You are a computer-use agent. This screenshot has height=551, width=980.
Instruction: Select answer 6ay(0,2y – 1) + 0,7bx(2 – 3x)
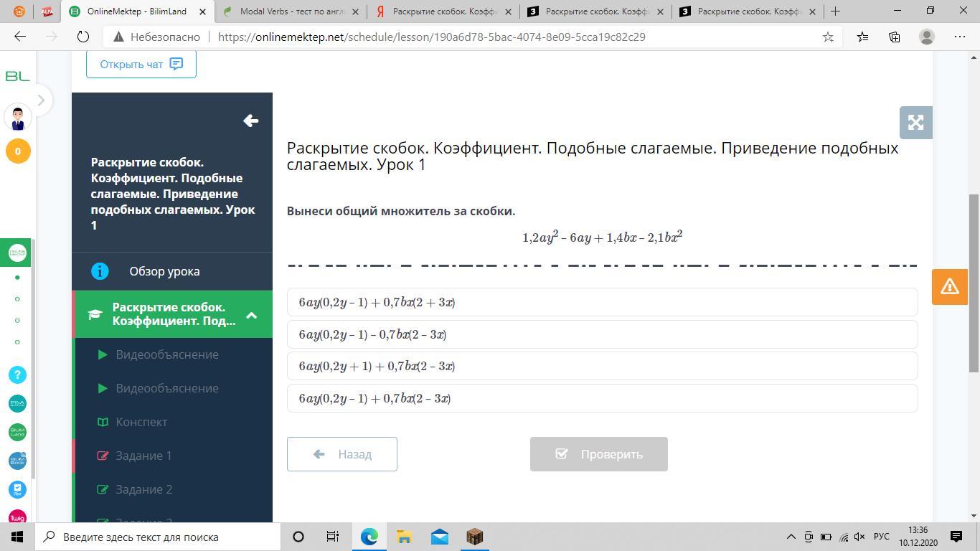click(x=602, y=398)
